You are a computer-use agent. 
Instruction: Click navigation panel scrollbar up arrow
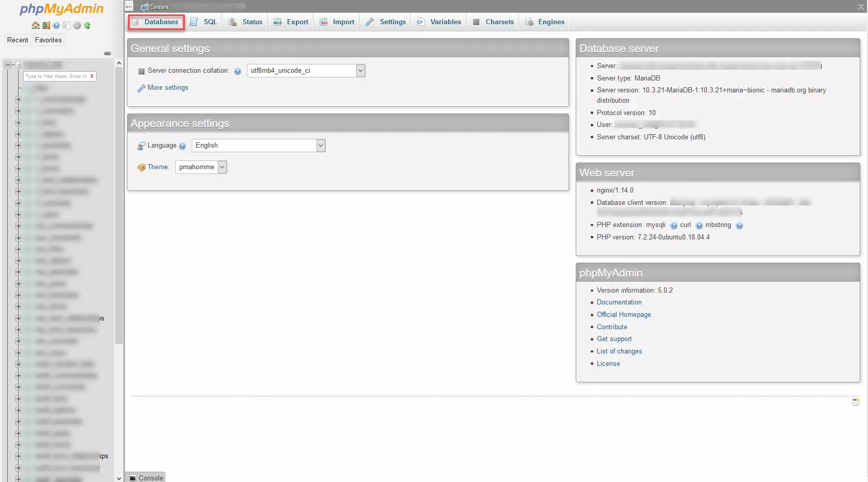119,63
